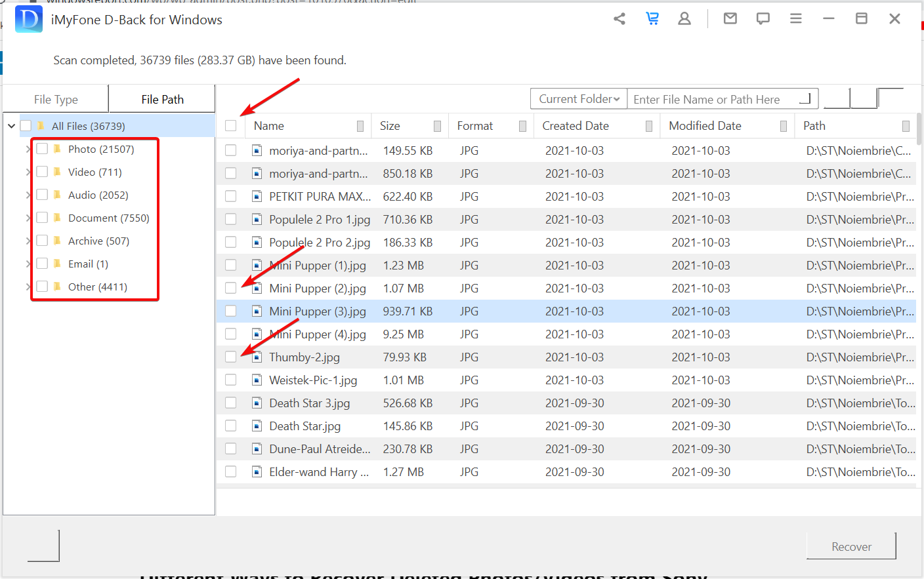
Task: Expand the Photo category arrow
Action: tap(28, 149)
